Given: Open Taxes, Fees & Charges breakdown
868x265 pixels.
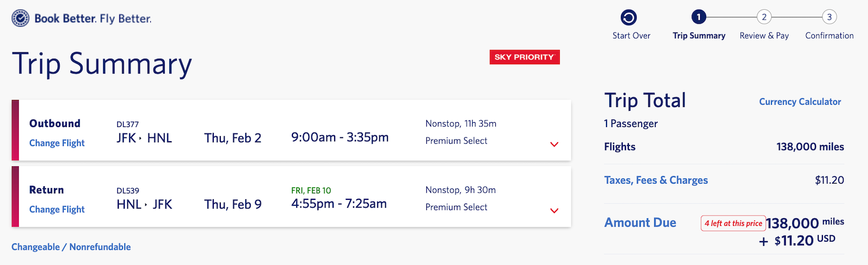Looking at the screenshot, I should (x=656, y=180).
